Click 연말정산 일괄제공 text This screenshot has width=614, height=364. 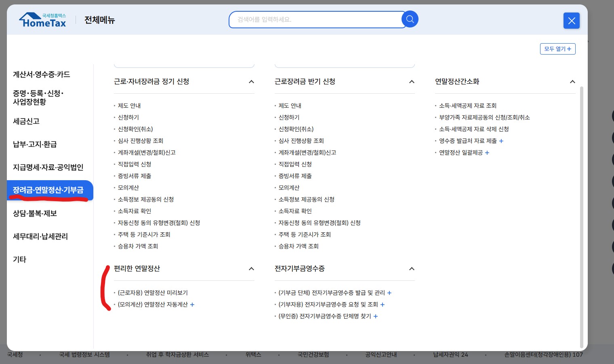461,153
